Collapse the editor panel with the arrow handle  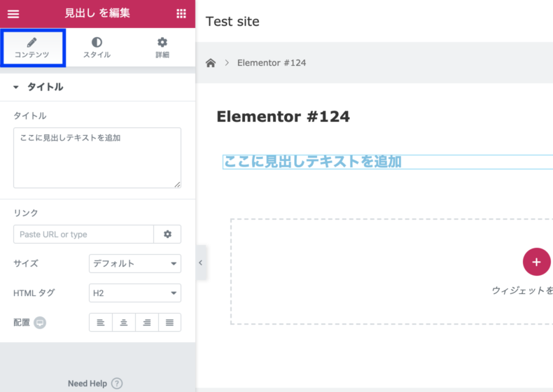click(201, 262)
